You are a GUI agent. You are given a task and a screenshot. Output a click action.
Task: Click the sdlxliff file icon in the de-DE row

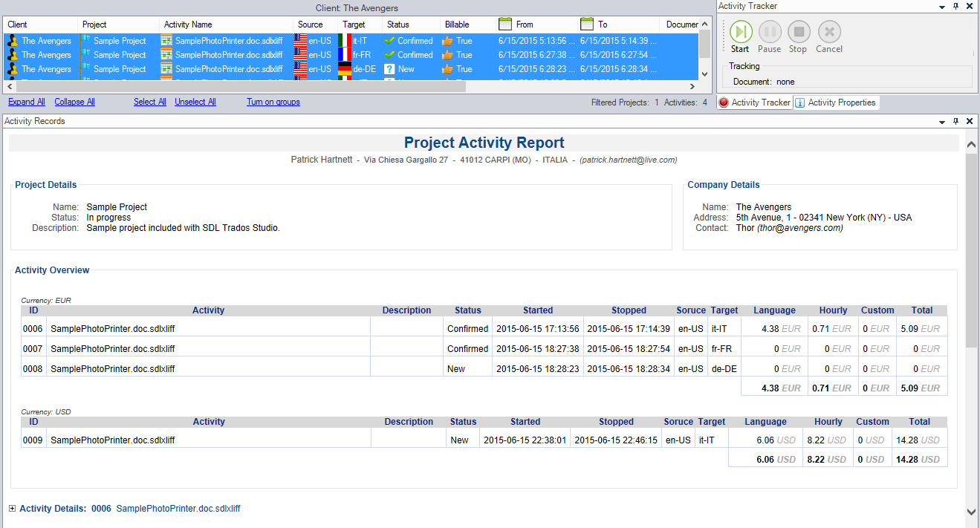[x=167, y=69]
